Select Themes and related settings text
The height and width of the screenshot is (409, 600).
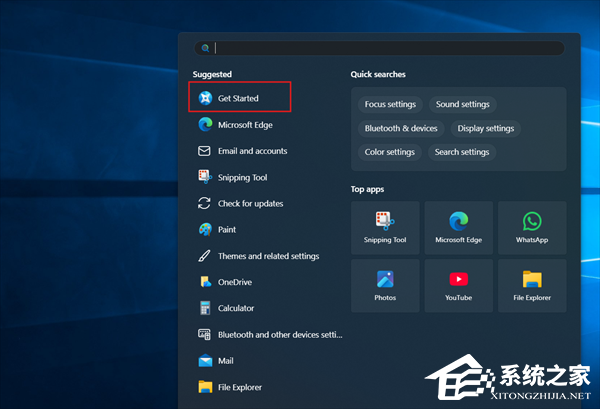point(269,256)
